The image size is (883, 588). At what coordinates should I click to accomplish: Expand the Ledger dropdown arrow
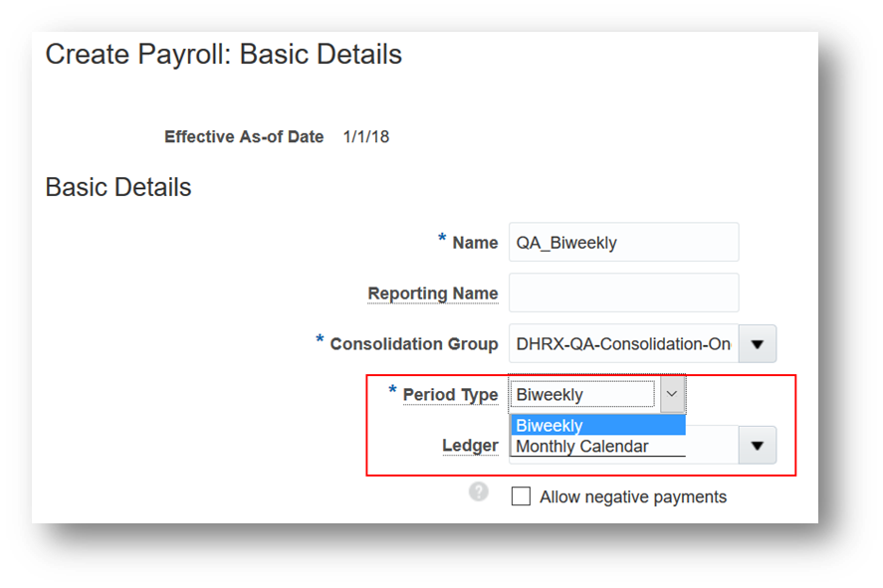tap(757, 445)
